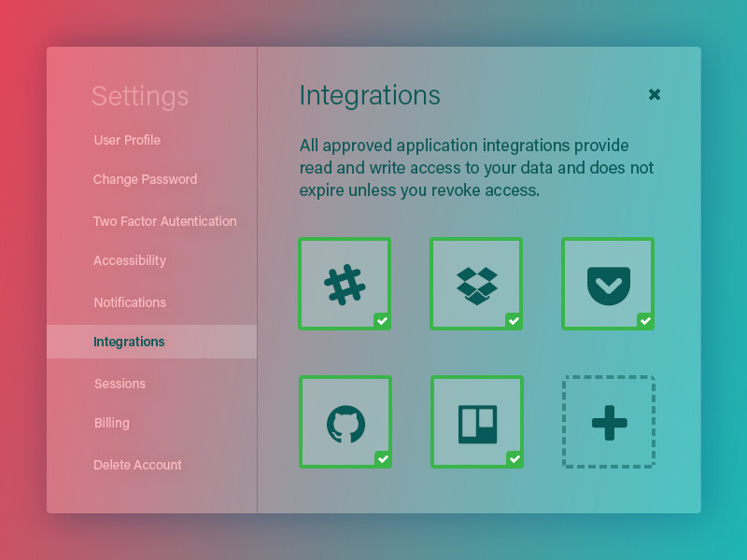Viewport: 747px width, 560px height.
Task: Add a new integration with plus icon
Action: pos(609,422)
